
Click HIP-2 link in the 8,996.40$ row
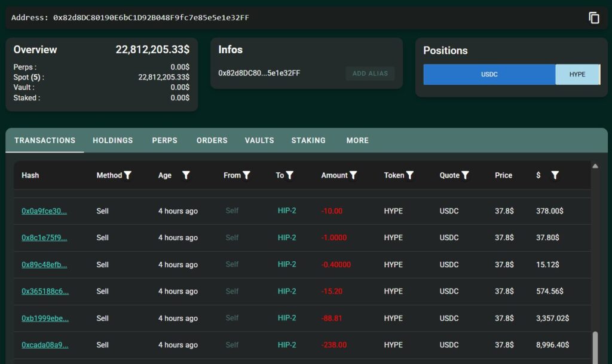(287, 345)
